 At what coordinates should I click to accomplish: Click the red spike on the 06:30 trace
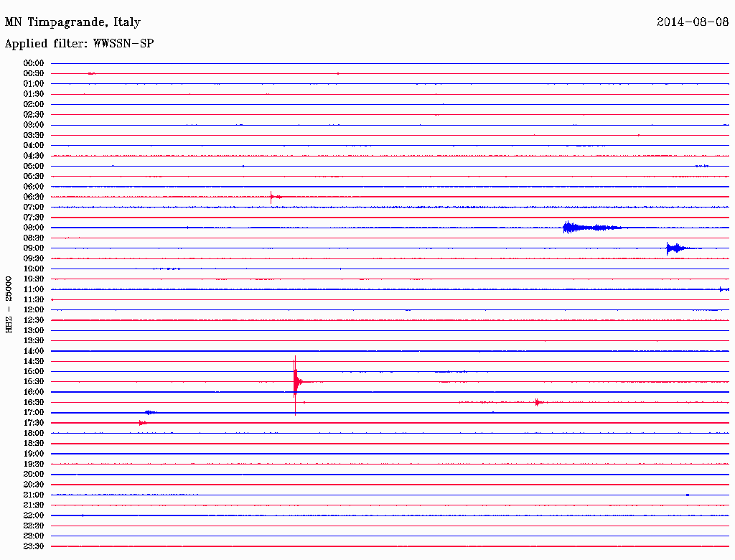(x=275, y=197)
